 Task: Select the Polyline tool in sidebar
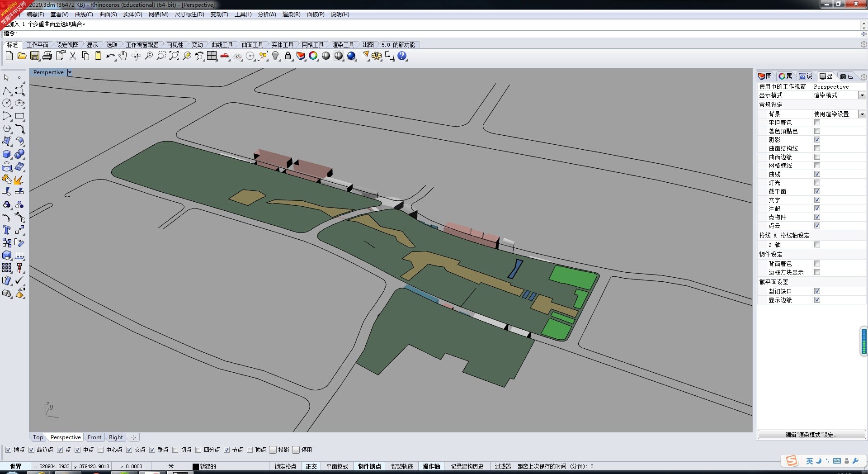[7, 90]
